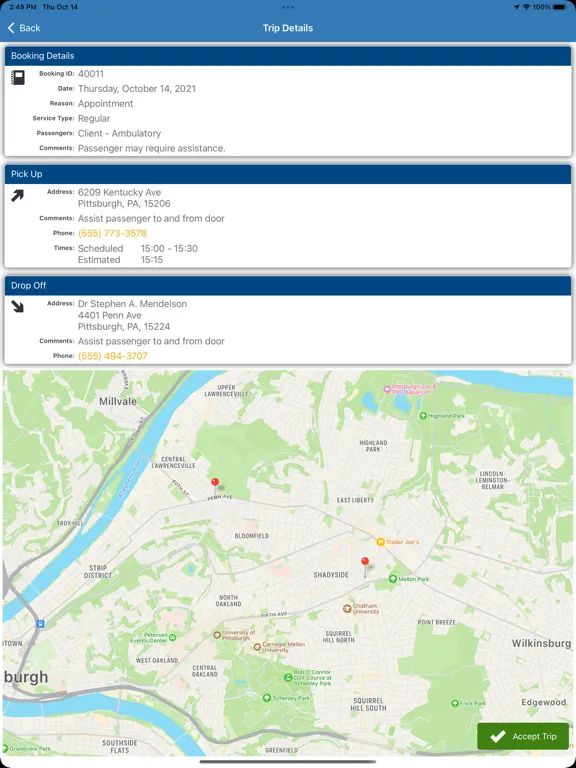Tap Booking ID value 40011

coord(91,74)
